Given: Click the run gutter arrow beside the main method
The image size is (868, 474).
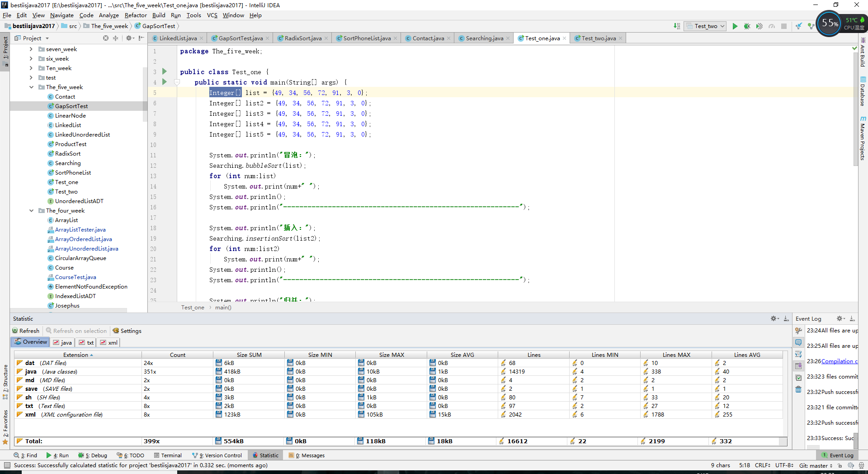Looking at the screenshot, I should (165, 82).
